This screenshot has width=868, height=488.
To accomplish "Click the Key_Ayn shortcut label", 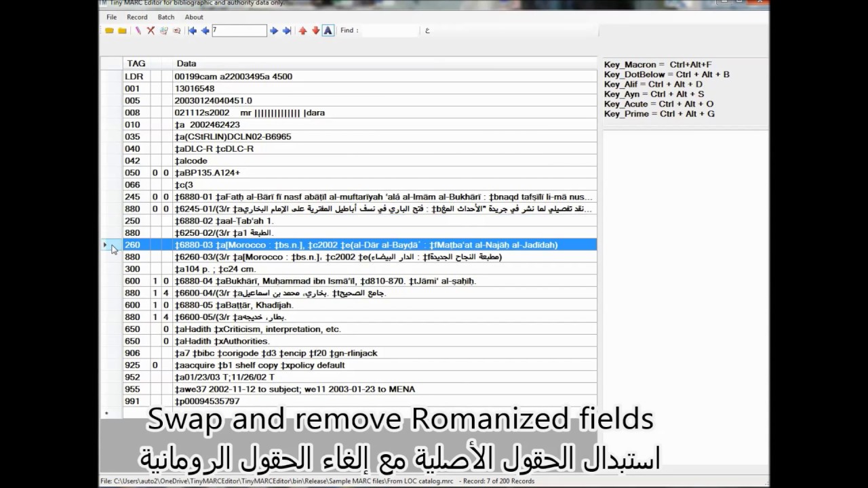I will [x=654, y=94].
